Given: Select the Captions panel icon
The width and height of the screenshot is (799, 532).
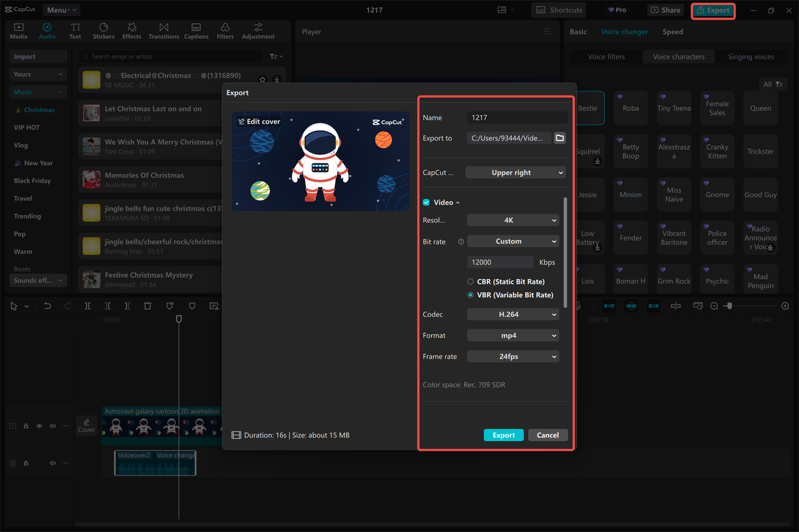Looking at the screenshot, I should pyautogui.click(x=196, y=30).
